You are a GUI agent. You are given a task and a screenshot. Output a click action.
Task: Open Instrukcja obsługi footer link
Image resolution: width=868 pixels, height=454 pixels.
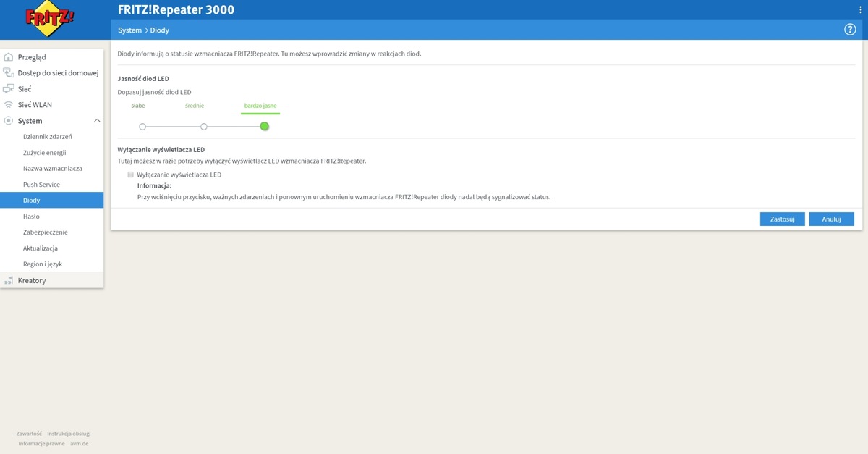tap(69, 433)
